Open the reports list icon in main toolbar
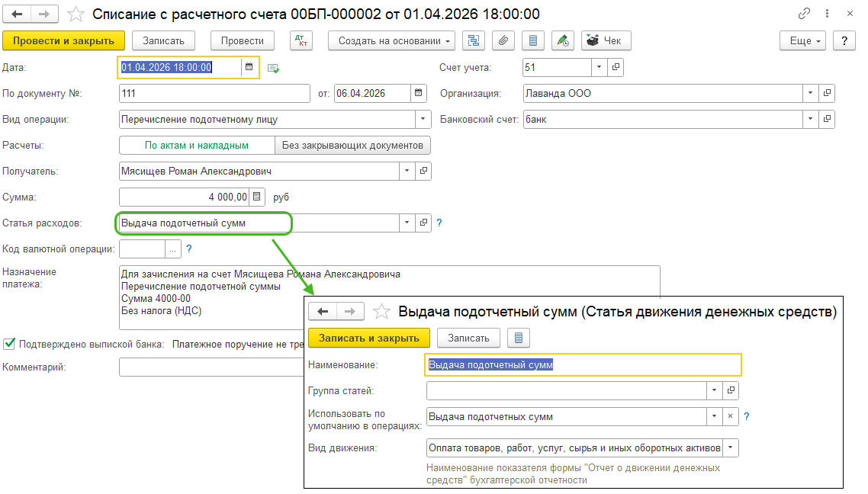Image resolution: width=868 pixels, height=494 pixels. (533, 40)
